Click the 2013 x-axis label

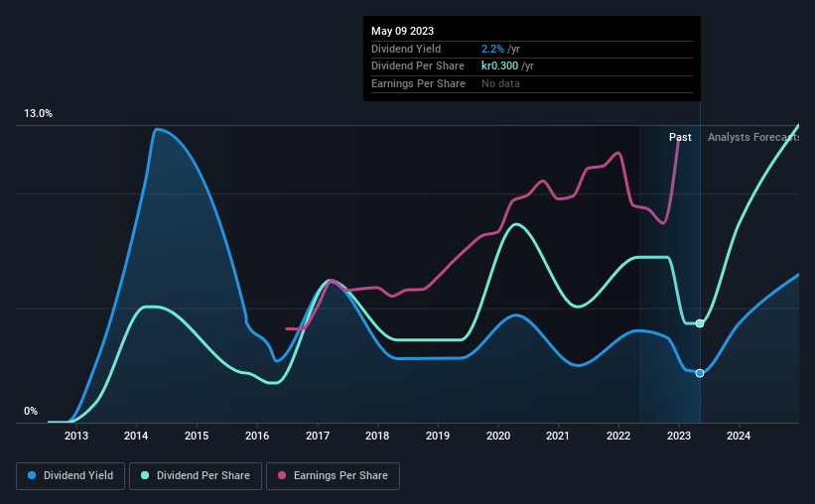(x=75, y=436)
